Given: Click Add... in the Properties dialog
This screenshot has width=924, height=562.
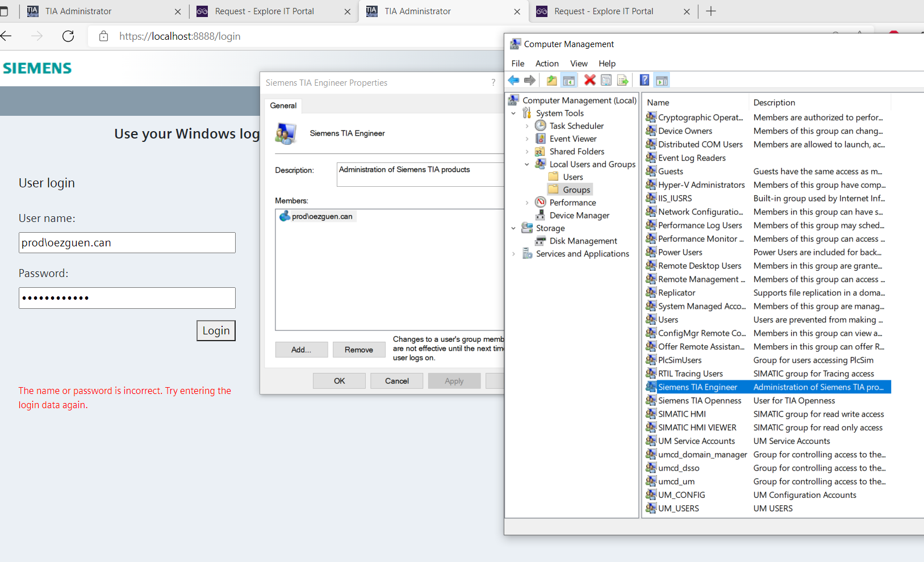Looking at the screenshot, I should pyautogui.click(x=301, y=350).
